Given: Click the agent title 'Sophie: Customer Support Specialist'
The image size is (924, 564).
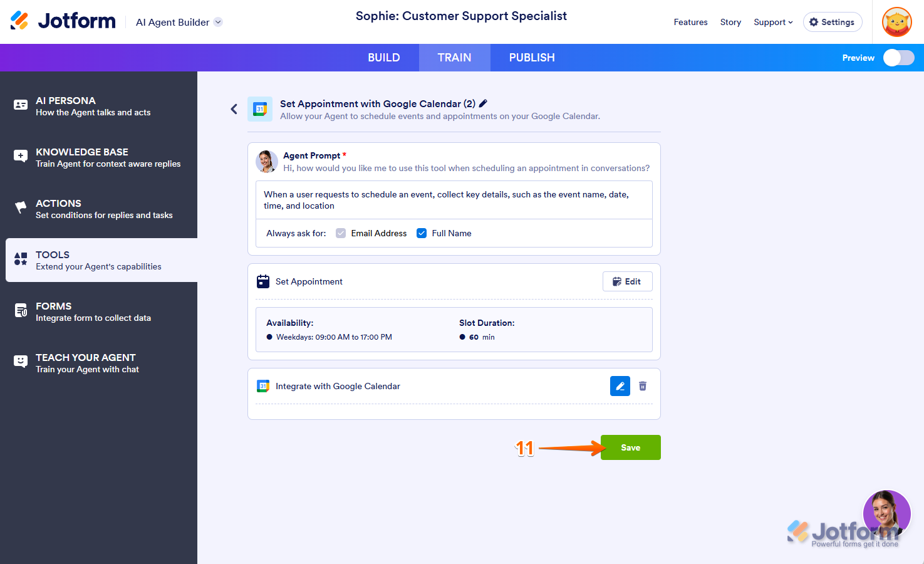Looking at the screenshot, I should coord(461,16).
